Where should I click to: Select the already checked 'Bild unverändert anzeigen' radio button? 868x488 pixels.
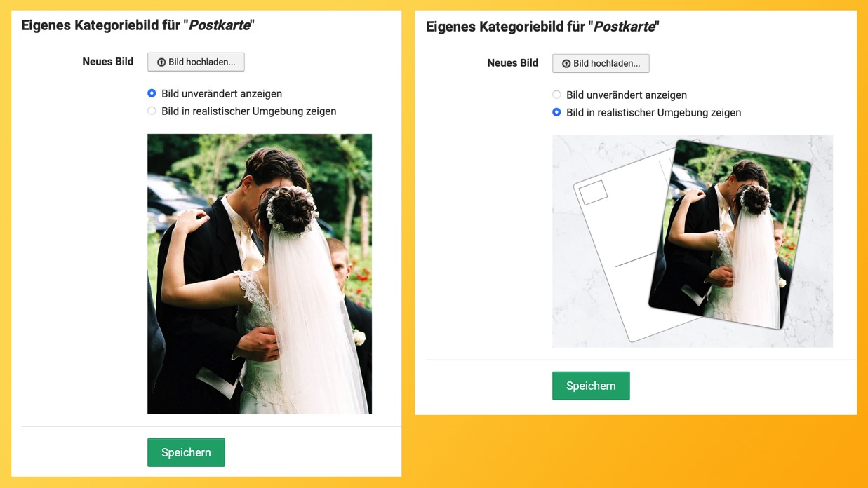[152, 93]
